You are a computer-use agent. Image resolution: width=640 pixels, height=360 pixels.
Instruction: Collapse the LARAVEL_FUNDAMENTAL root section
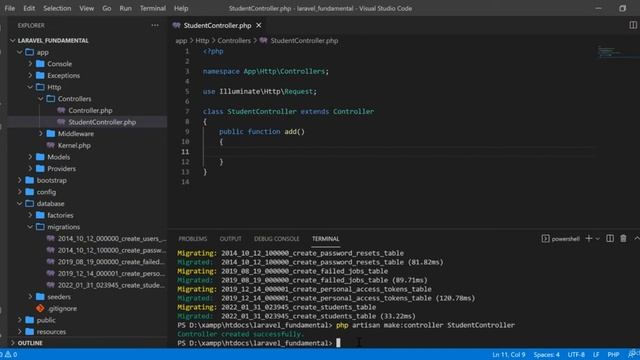13,40
